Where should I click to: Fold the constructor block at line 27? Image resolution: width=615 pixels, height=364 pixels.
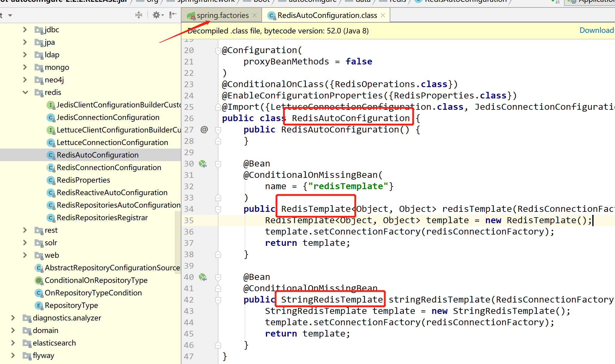tap(218, 130)
